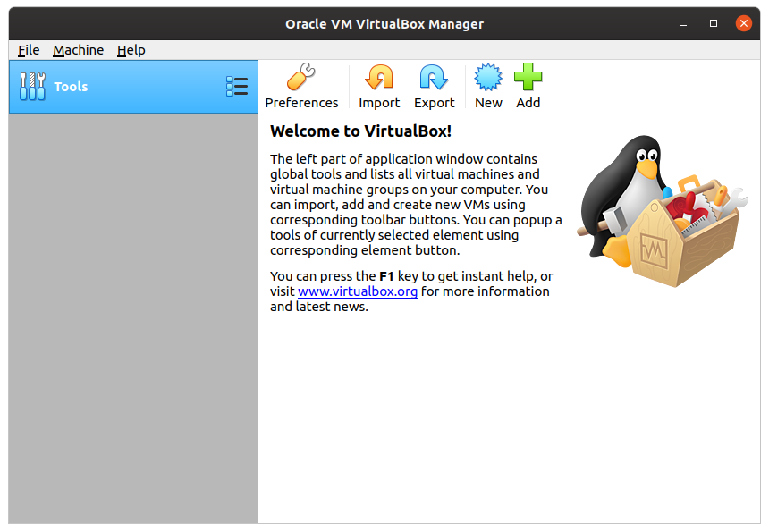Click the New toolbar label text
This screenshot has width=769, height=532.
[x=488, y=102]
